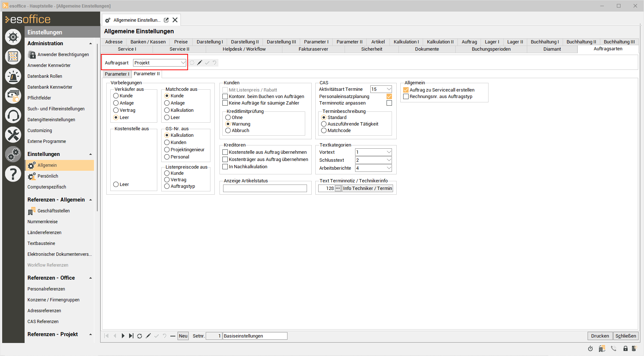Switch to the Sicherheit tab
Viewport: 644px width, 356px height.
point(372,49)
